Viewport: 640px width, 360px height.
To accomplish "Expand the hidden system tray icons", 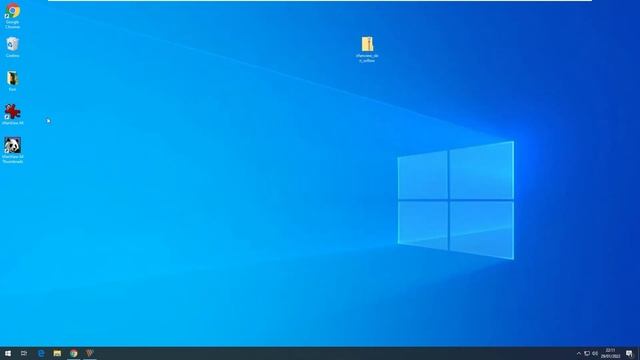I will click(578, 353).
